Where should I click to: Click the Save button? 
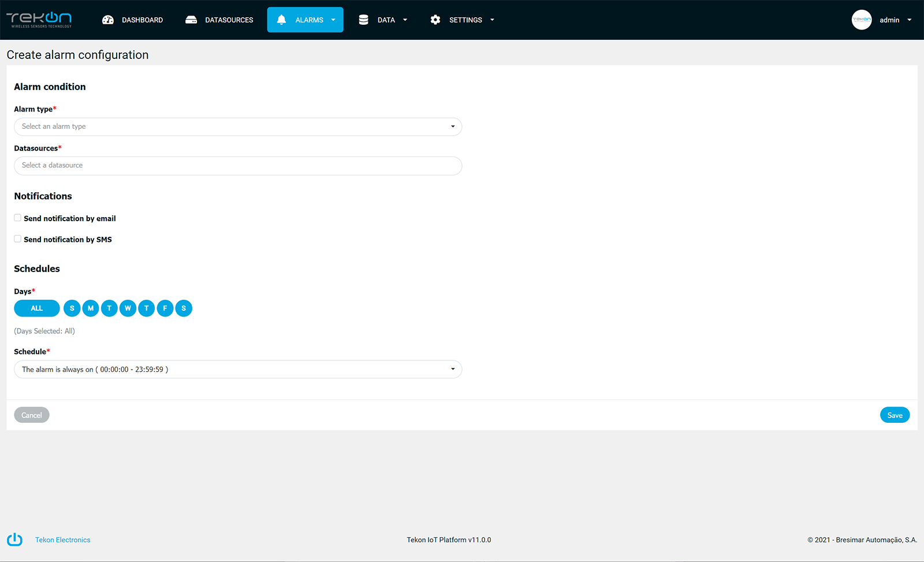[x=895, y=415]
